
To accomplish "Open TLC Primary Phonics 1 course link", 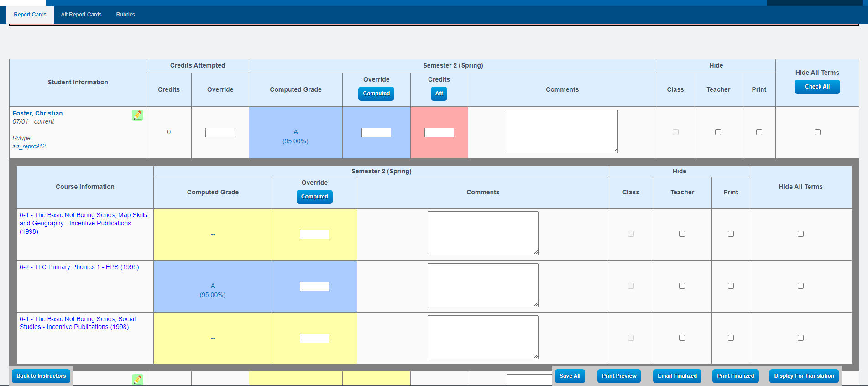I will tap(79, 267).
